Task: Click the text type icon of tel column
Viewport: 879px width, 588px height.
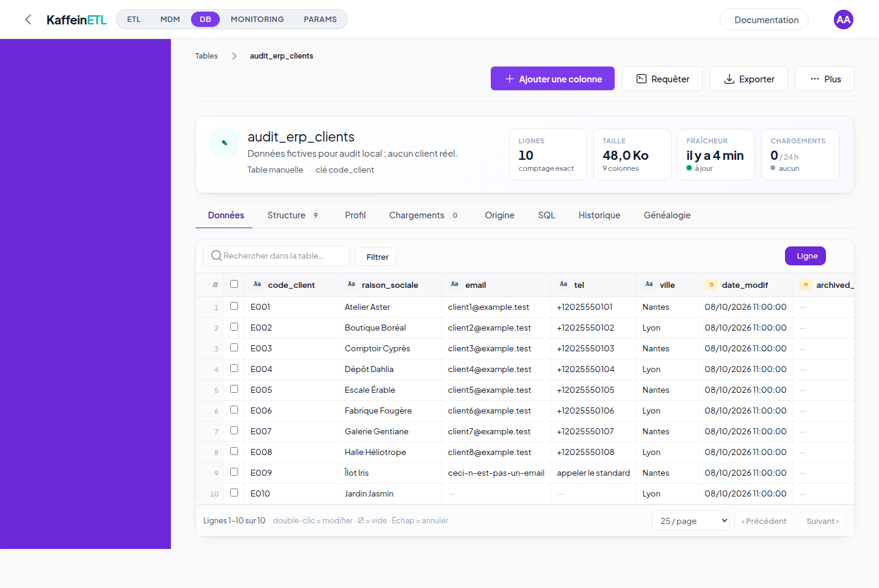Action: pyautogui.click(x=563, y=284)
